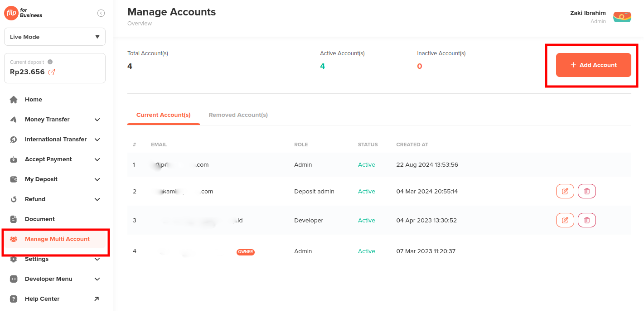This screenshot has width=644, height=313.
Task: Open the Live Mode dropdown
Action: coord(54,37)
